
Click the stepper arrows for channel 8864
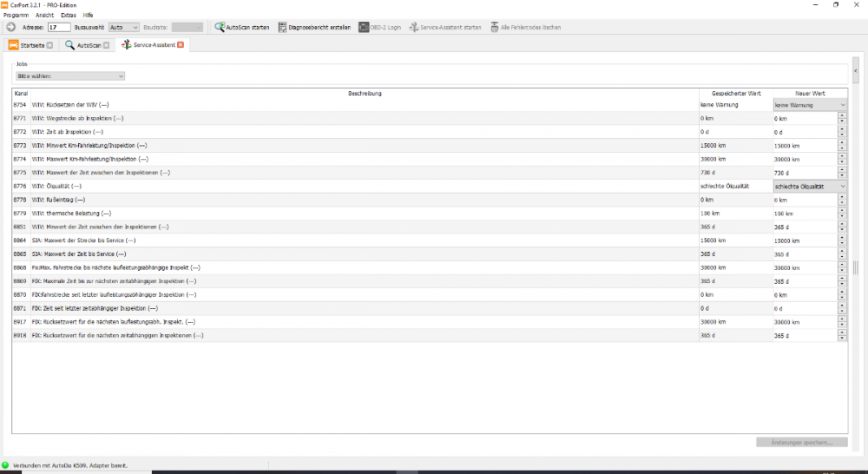coord(842,240)
